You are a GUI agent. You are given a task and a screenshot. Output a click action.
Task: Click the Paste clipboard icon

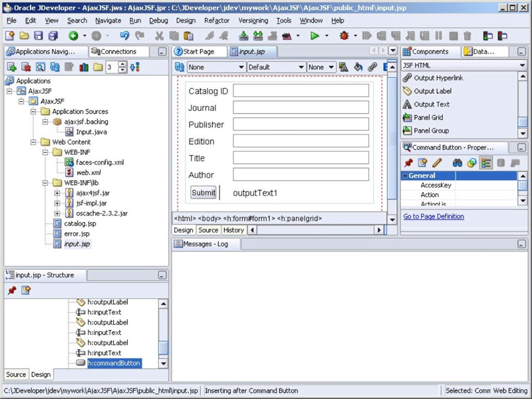(188, 35)
